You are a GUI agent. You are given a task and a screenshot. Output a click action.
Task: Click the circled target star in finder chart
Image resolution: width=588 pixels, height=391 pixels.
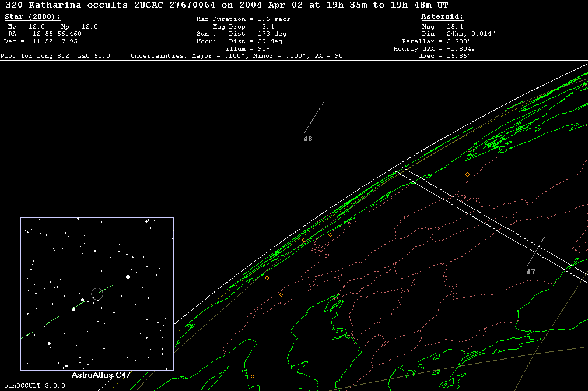[x=97, y=294]
